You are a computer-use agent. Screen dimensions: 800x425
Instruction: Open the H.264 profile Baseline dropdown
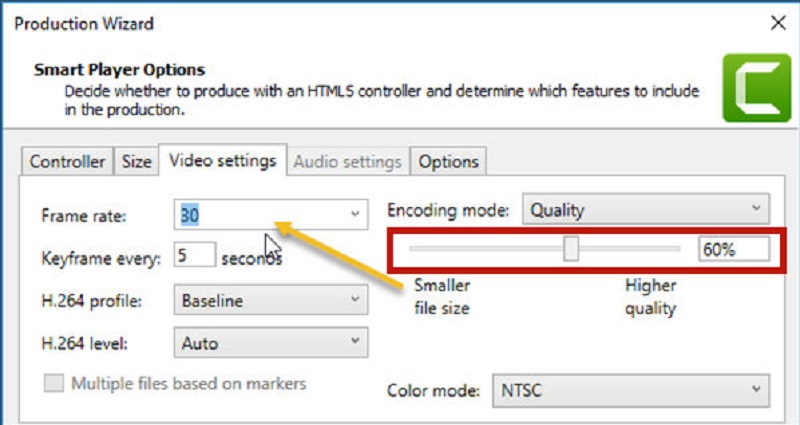click(x=270, y=300)
